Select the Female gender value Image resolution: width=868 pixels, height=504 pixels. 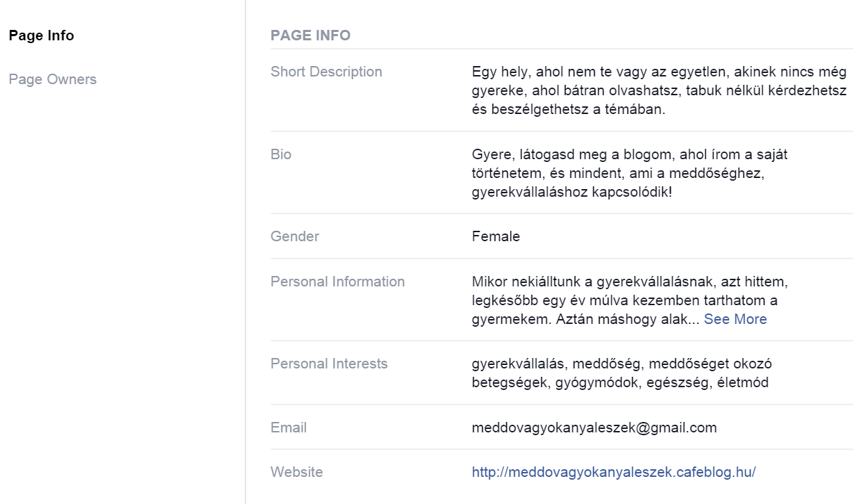tap(496, 236)
